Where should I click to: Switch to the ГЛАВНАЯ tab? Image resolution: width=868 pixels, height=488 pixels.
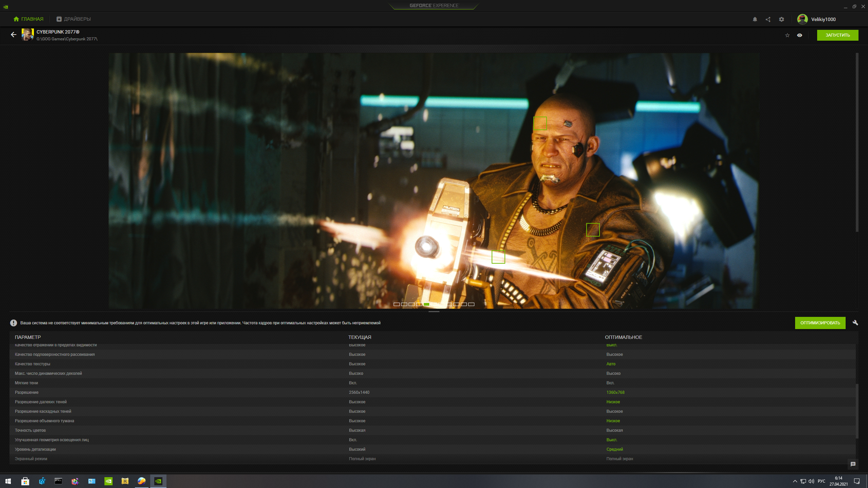(x=28, y=19)
